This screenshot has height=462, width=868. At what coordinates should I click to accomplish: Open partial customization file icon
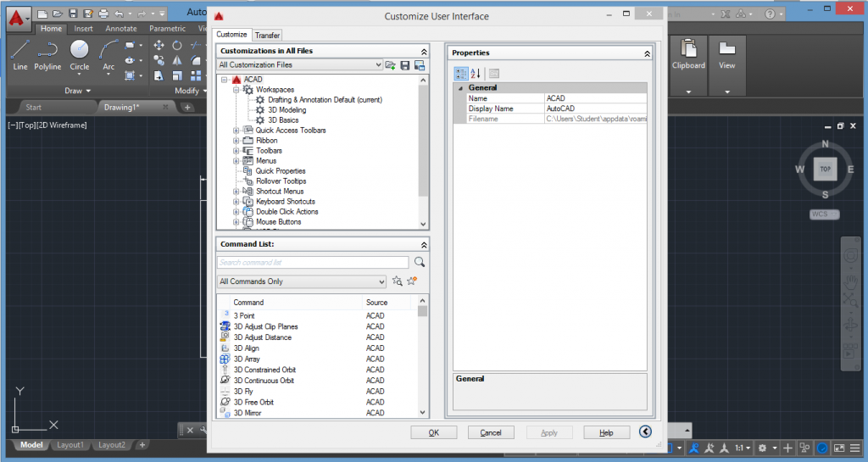390,65
